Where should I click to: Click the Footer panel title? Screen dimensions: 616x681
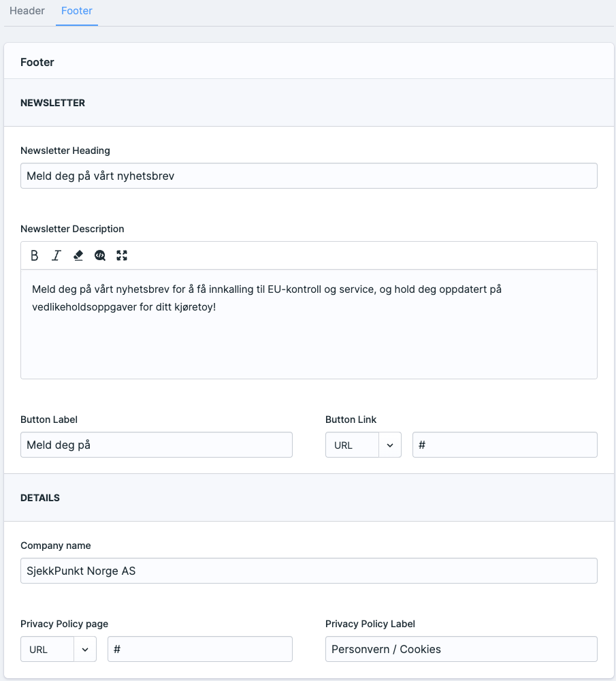[x=37, y=62]
